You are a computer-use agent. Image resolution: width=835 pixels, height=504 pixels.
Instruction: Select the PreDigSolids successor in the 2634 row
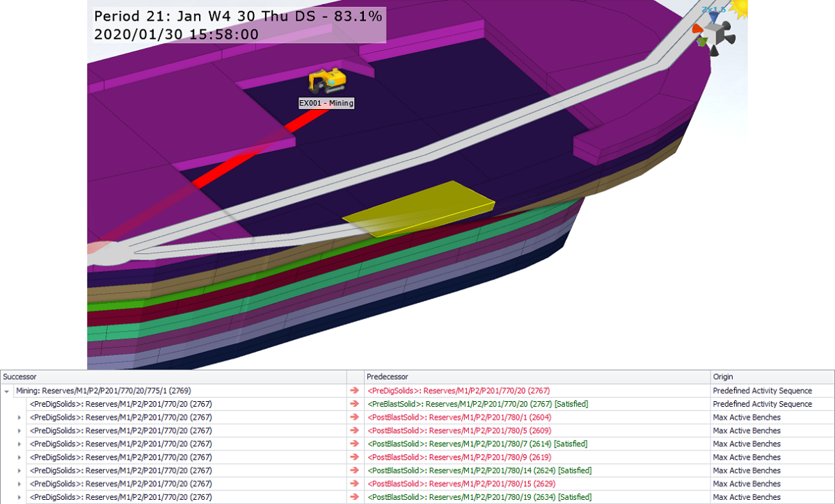point(120,497)
